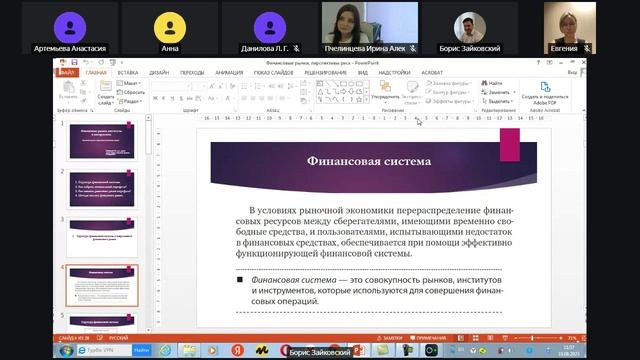Open Yandex browser in taskbar
Image resolution: width=640 pixels, height=360 pixels.
[x=238, y=350]
